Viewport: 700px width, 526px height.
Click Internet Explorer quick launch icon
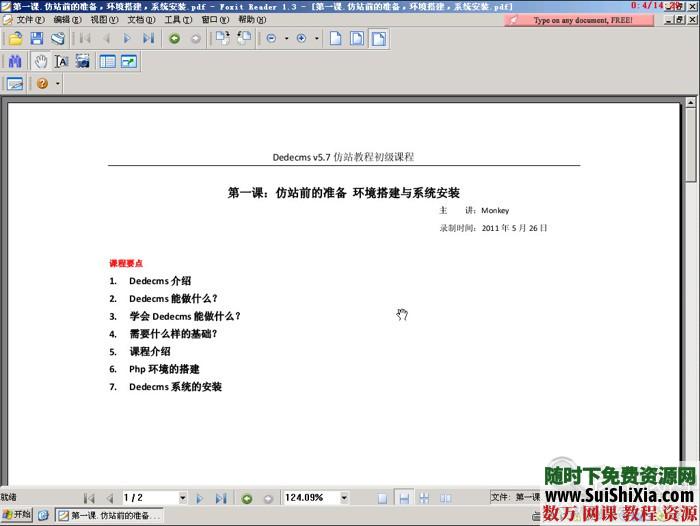click(43, 515)
